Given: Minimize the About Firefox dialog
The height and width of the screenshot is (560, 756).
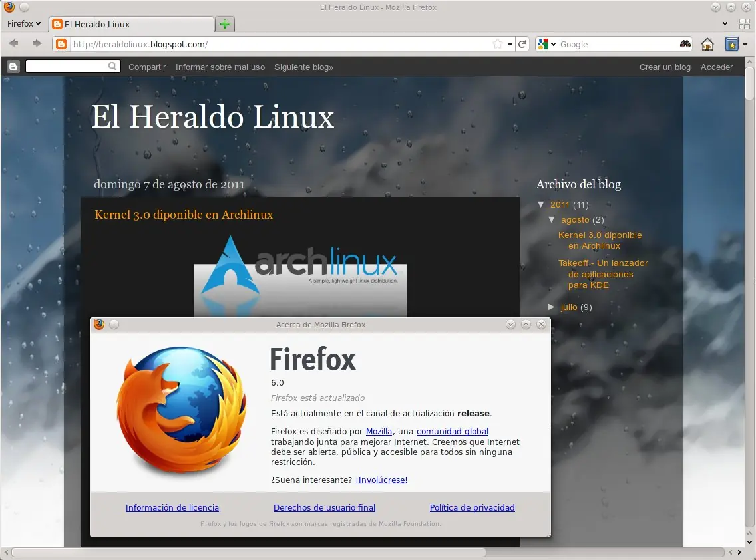Looking at the screenshot, I should pyautogui.click(x=510, y=325).
